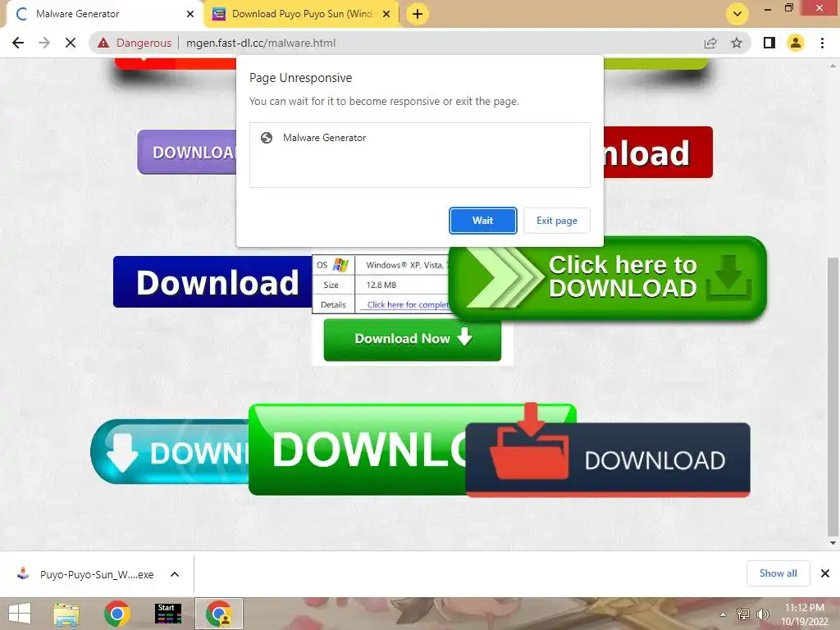Click the share page icon in address bar

click(710, 43)
